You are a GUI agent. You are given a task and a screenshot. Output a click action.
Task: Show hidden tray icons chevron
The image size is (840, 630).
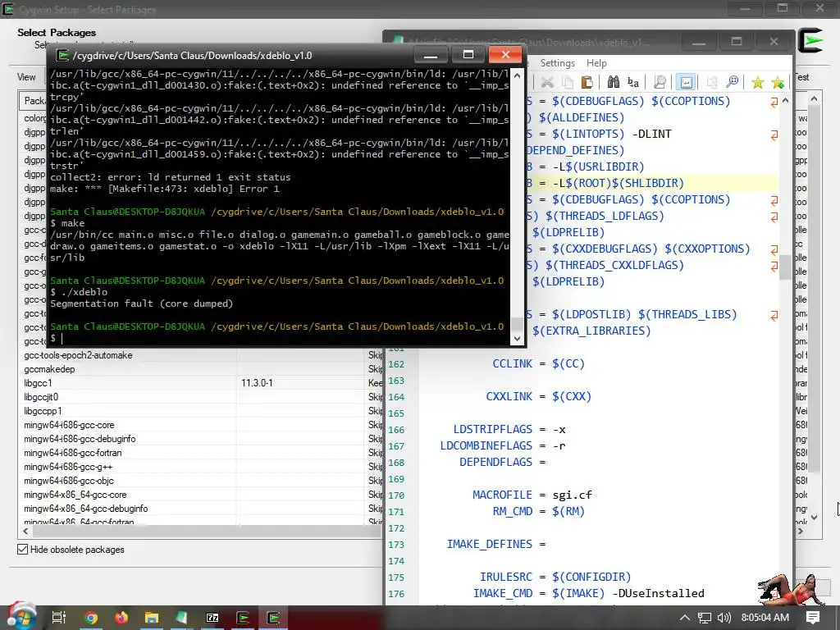pyautogui.click(x=685, y=618)
